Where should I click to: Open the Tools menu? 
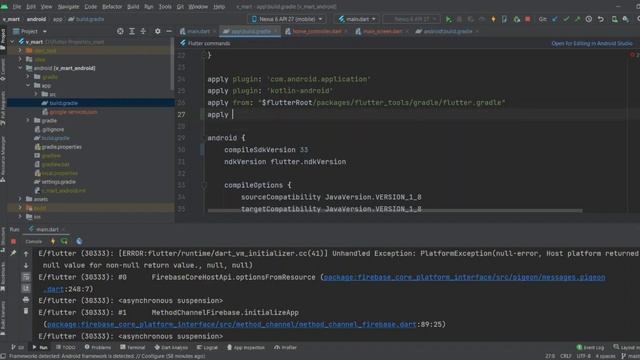click(x=165, y=7)
